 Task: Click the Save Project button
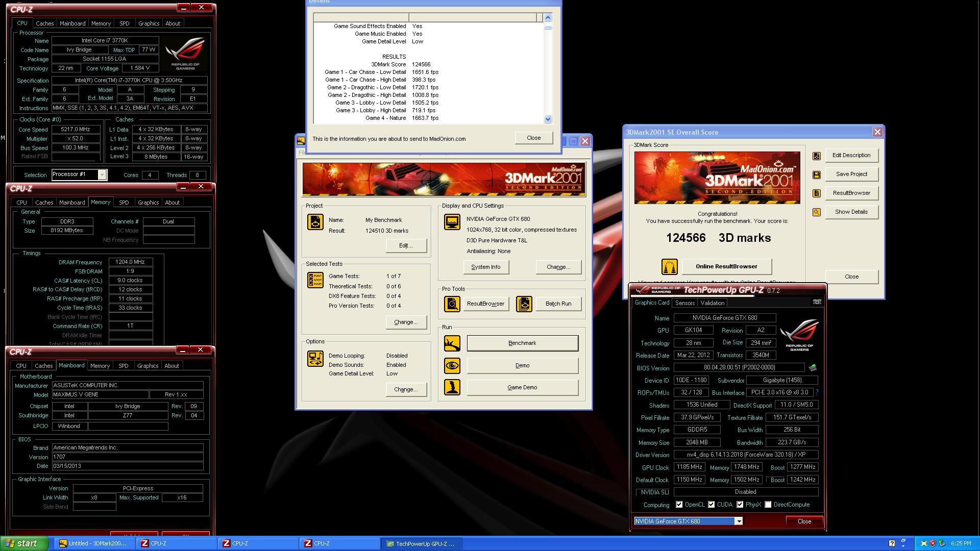point(851,174)
